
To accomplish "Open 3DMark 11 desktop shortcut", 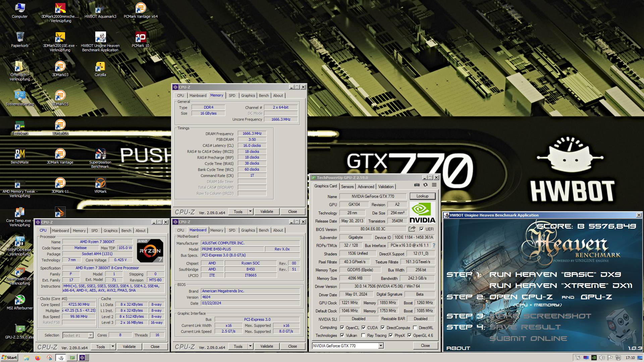I will [60, 186].
